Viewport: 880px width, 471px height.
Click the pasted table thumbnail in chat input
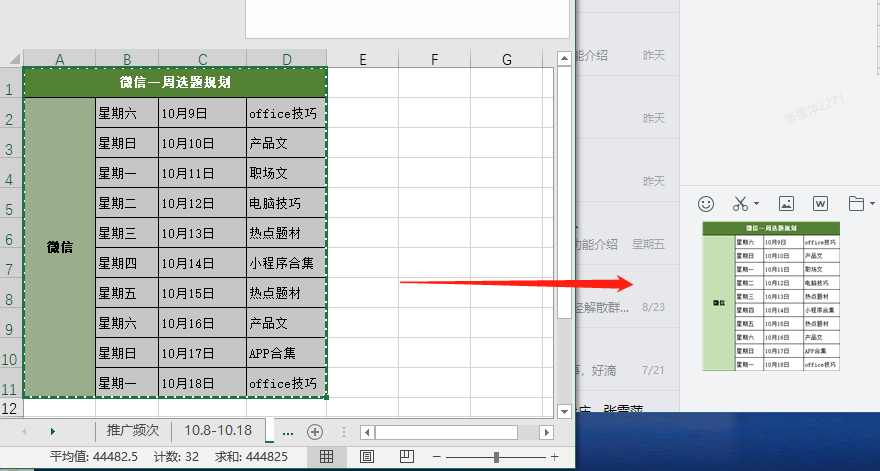771,296
